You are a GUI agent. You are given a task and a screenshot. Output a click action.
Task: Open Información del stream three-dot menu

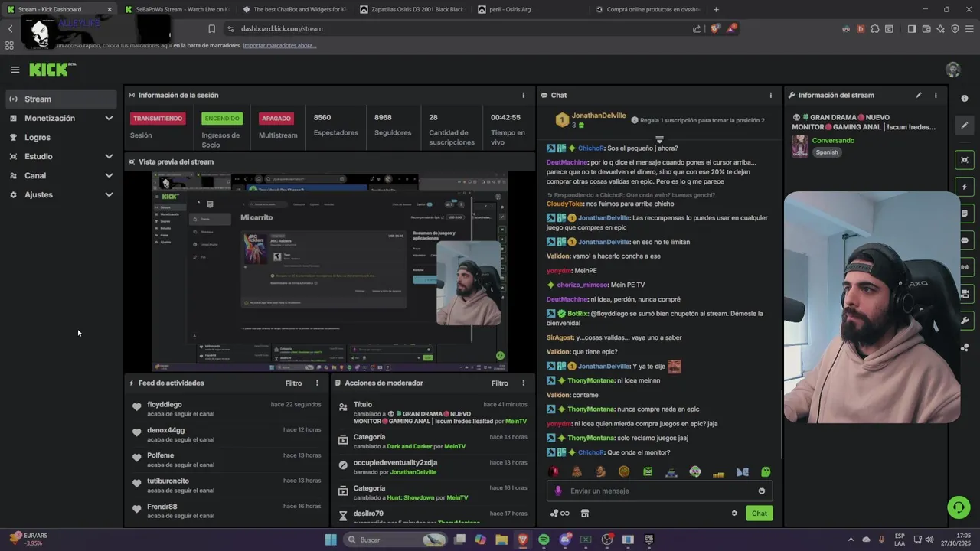(936, 96)
